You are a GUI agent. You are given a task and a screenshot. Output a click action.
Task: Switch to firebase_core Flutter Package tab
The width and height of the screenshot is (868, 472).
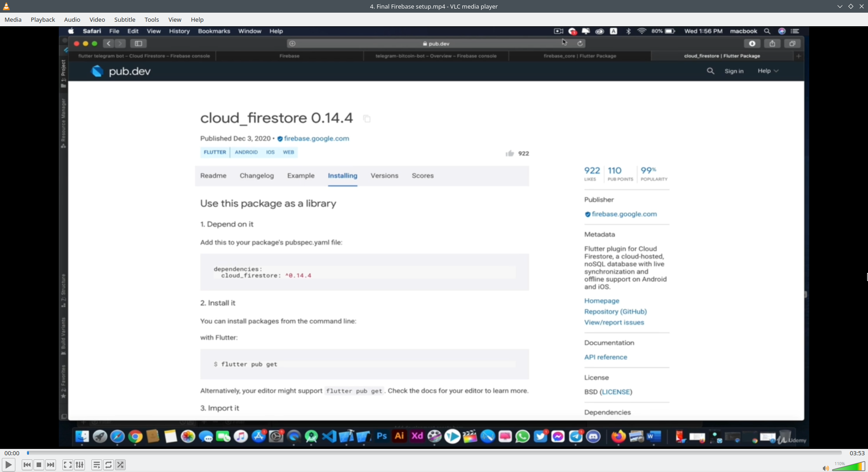(580, 56)
